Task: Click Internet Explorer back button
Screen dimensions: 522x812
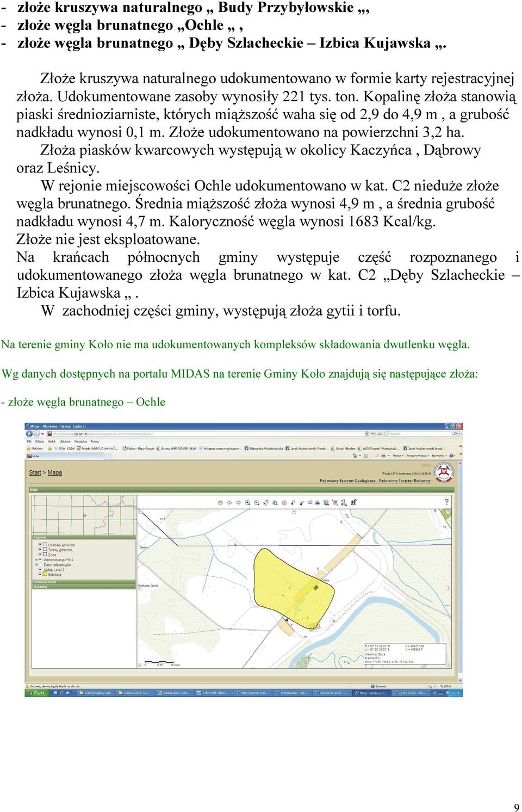Action: tap(29, 433)
